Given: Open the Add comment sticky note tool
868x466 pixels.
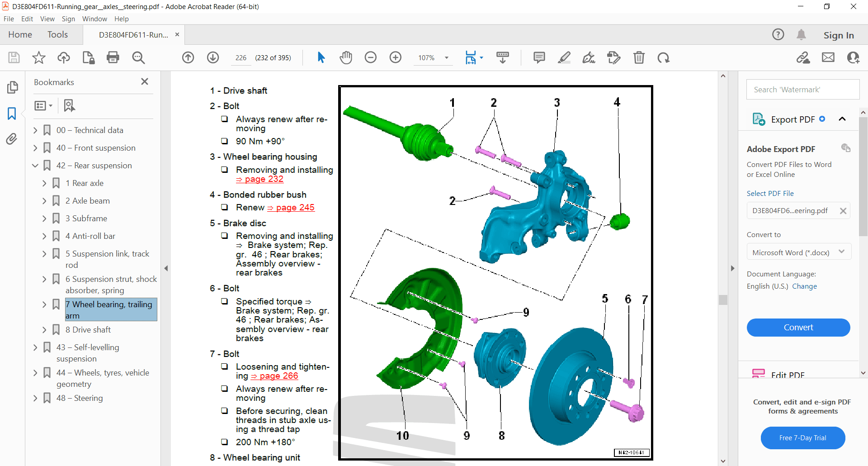Looking at the screenshot, I should click(x=539, y=57).
